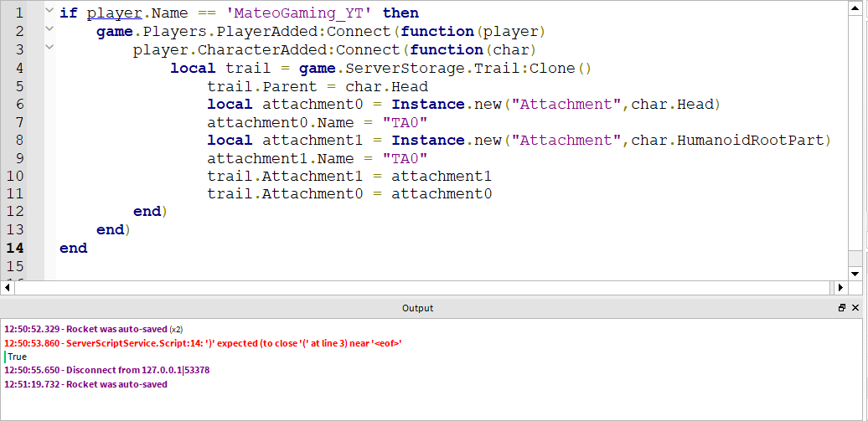Click 'end)' on line 13

pyautogui.click(x=113, y=229)
